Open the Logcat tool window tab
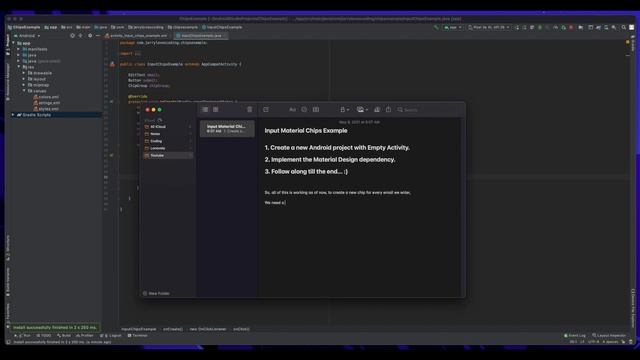Image resolution: width=640 pixels, height=360 pixels. [111, 336]
